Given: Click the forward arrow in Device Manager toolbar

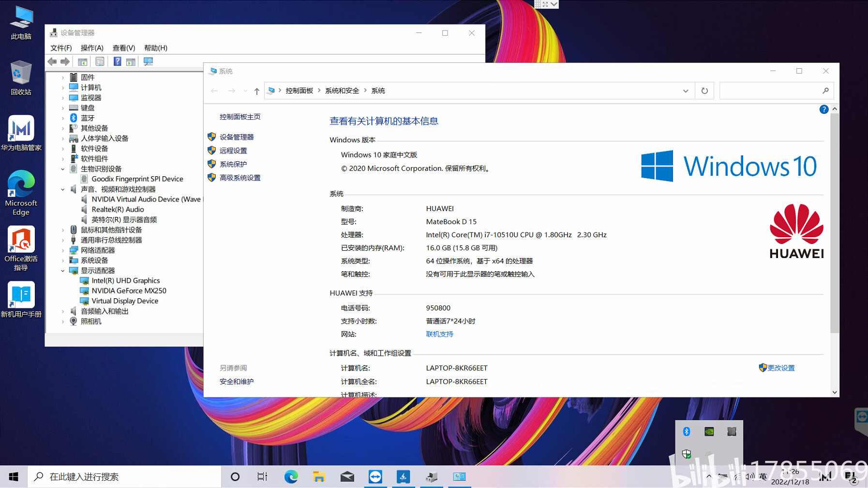Looking at the screenshot, I should [x=65, y=61].
